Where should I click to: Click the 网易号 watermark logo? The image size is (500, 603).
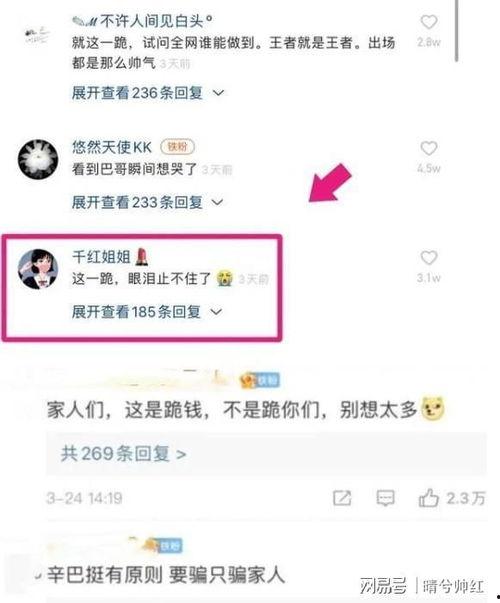(383, 586)
